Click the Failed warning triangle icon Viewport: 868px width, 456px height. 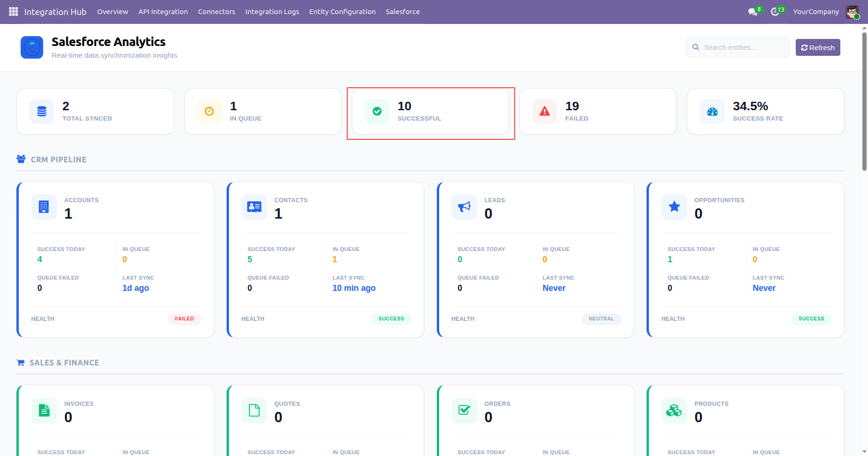click(545, 111)
